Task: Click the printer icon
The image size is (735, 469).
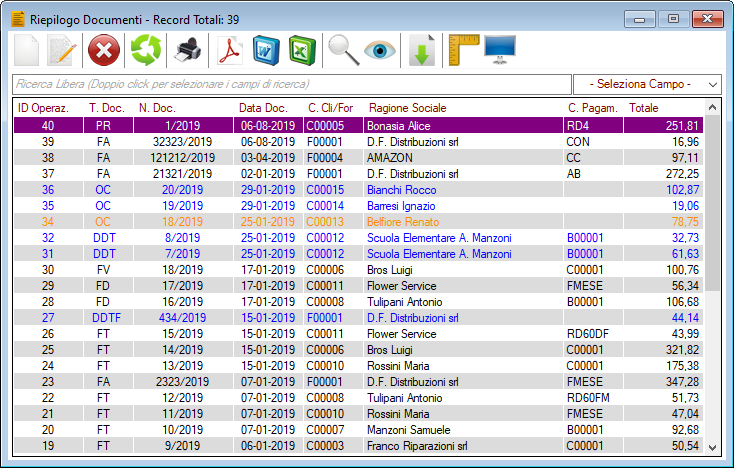Action: (188, 50)
